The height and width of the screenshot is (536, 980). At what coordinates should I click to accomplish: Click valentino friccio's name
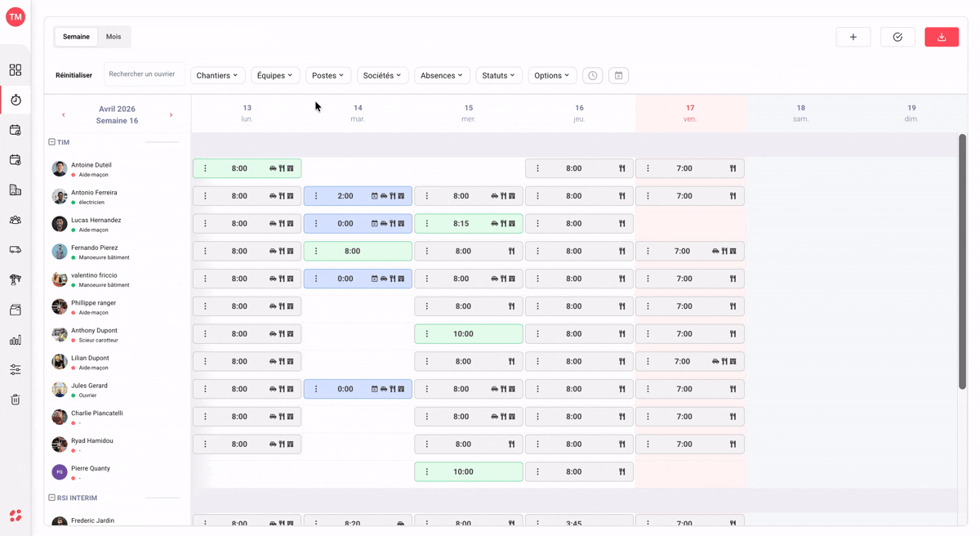click(x=94, y=275)
